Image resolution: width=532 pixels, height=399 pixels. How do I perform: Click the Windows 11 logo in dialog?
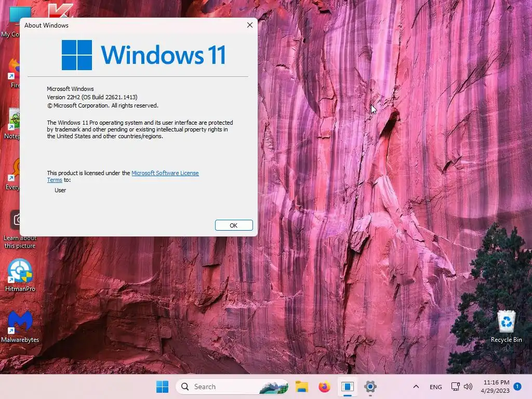point(143,55)
